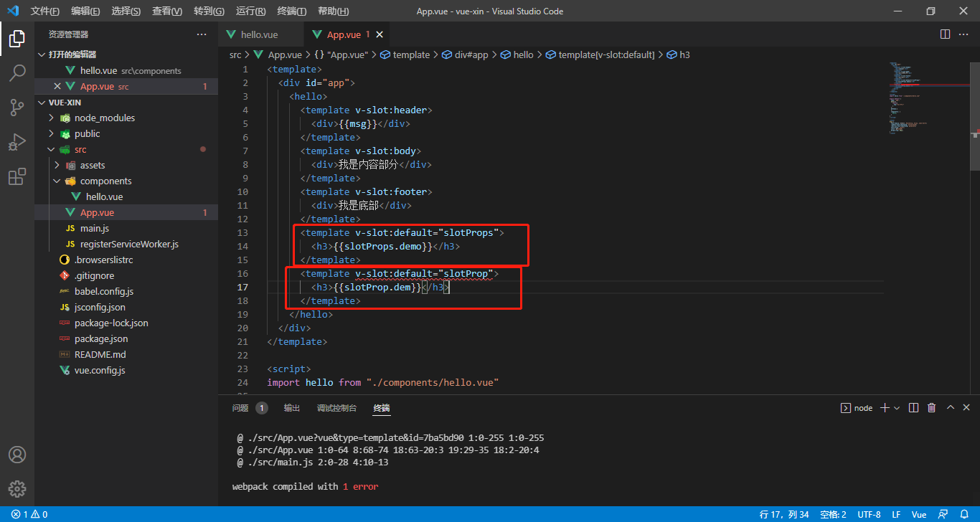Select language mode Vue in status bar
This screenshot has width=980, height=522.
(x=918, y=514)
